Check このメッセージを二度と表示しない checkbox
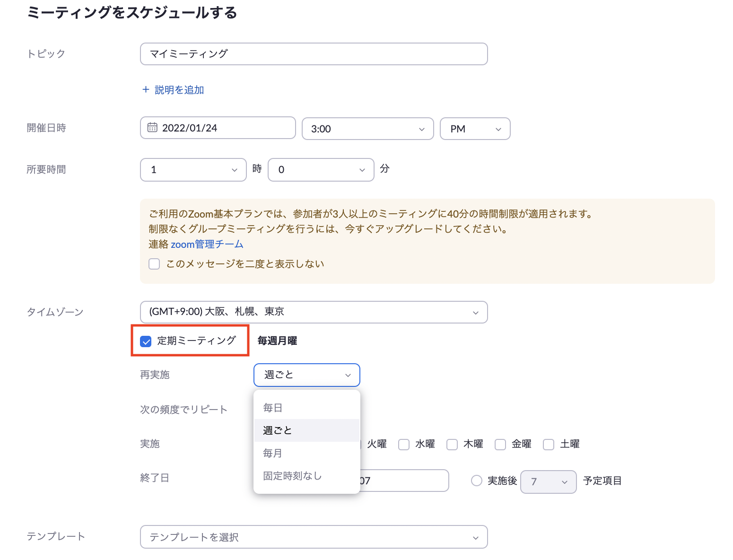This screenshot has height=560, width=733. (x=154, y=264)
